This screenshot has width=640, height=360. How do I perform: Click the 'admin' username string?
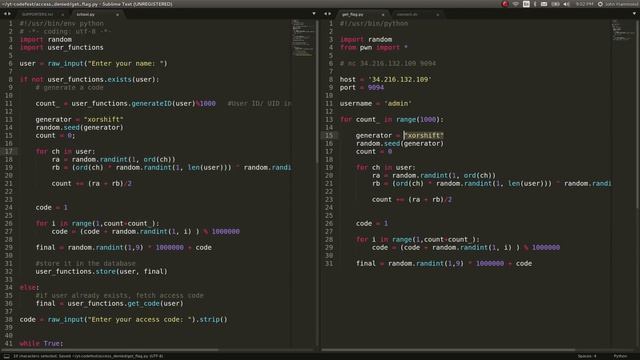point(398,104)
